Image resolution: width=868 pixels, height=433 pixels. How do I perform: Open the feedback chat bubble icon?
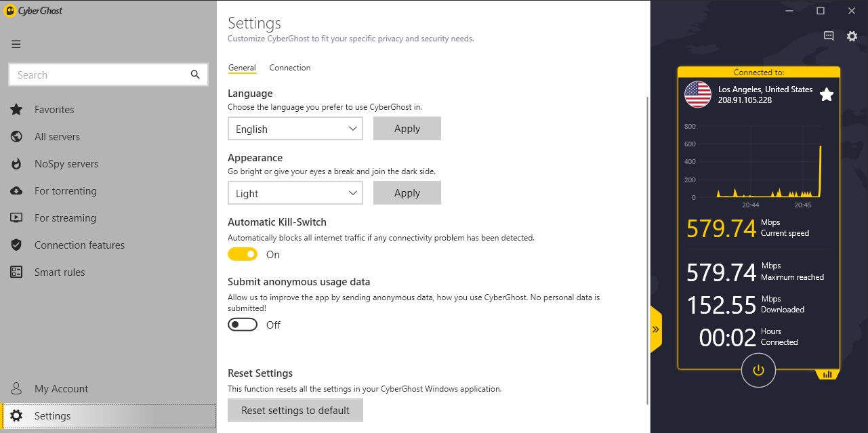click(x=829, y=36)
